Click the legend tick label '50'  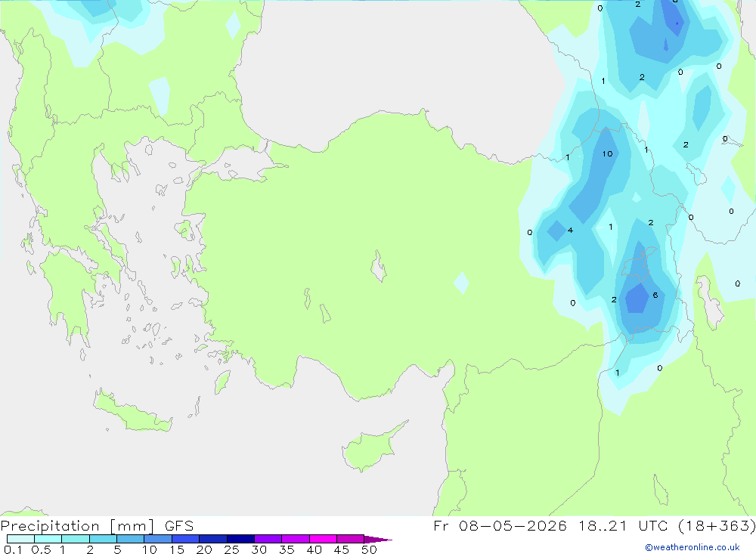coord(369,549)
